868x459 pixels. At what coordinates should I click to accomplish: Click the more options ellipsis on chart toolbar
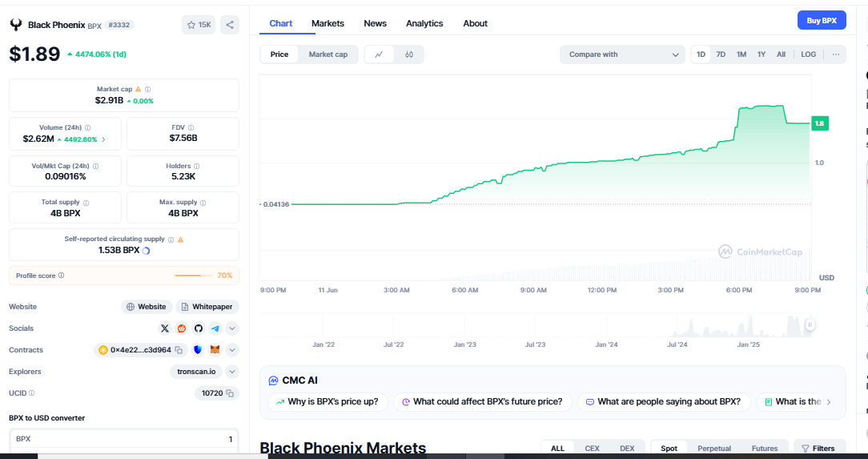[836, 54]
